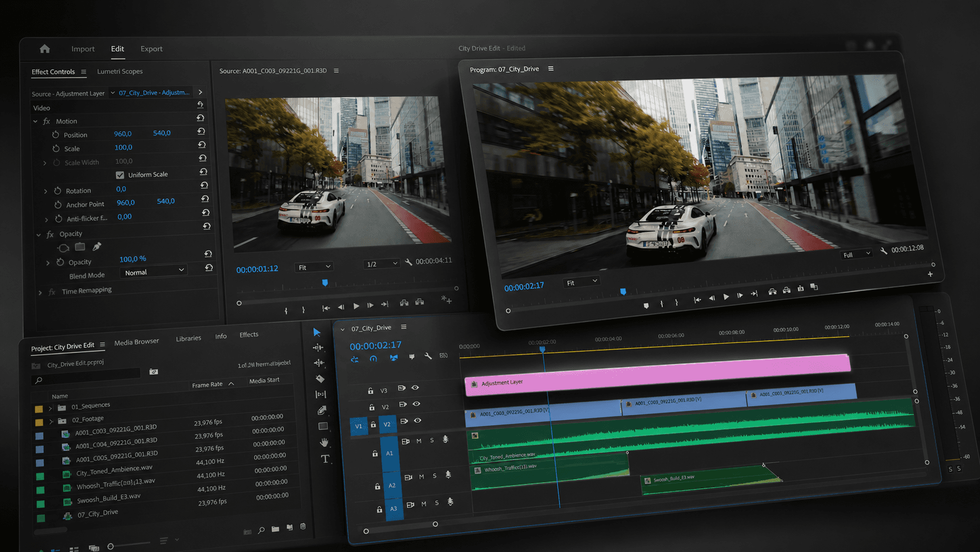Collapse the Opacity effect group
980x552 pixels.
pos(39,235)
